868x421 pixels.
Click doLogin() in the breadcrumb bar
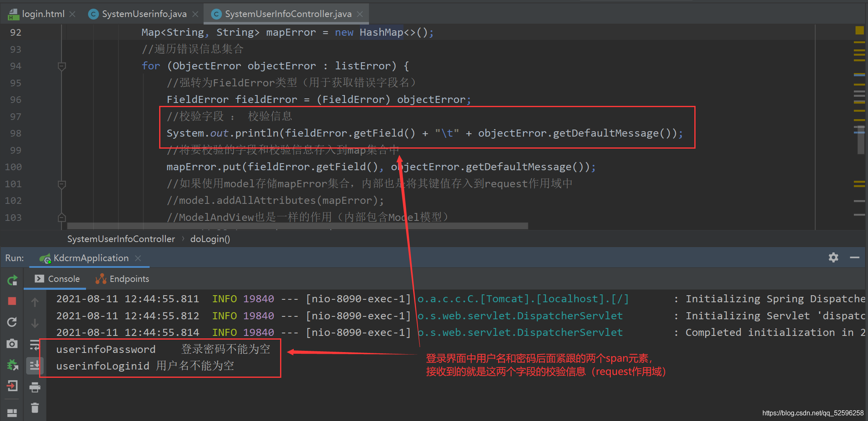[x=210, y=239]
